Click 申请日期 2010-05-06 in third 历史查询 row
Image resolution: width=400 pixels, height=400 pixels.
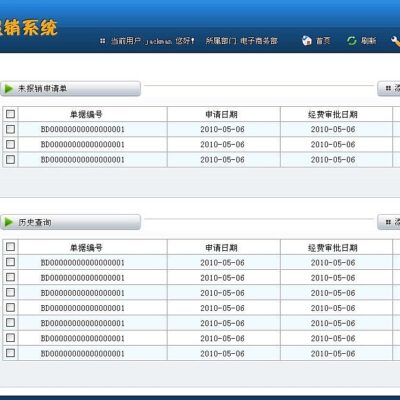pos(222,293)
